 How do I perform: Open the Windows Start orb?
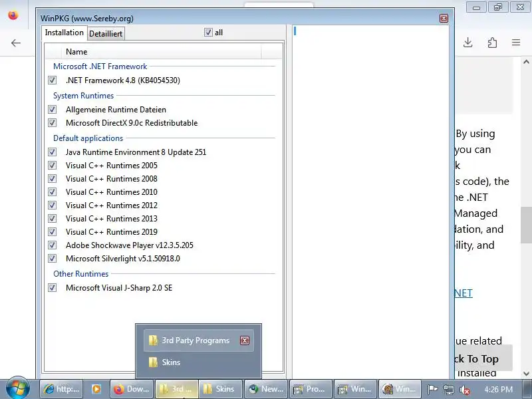point(18,388)
